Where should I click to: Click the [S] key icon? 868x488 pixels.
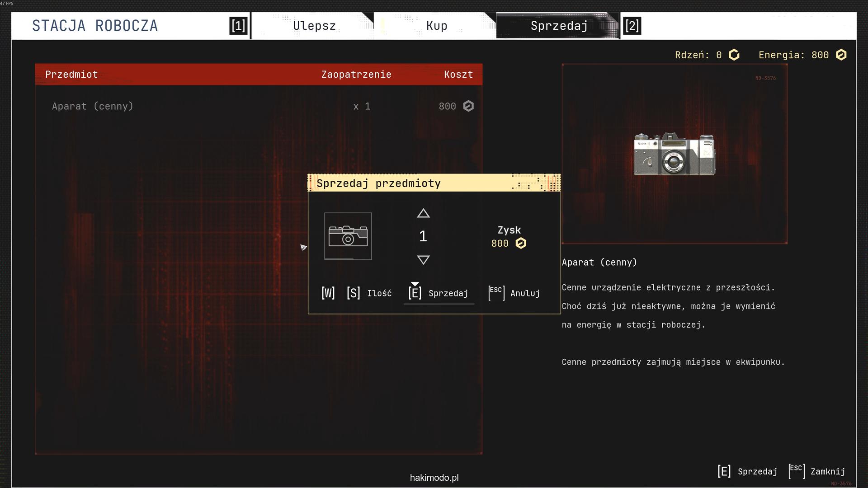click(x=353, y=293)
